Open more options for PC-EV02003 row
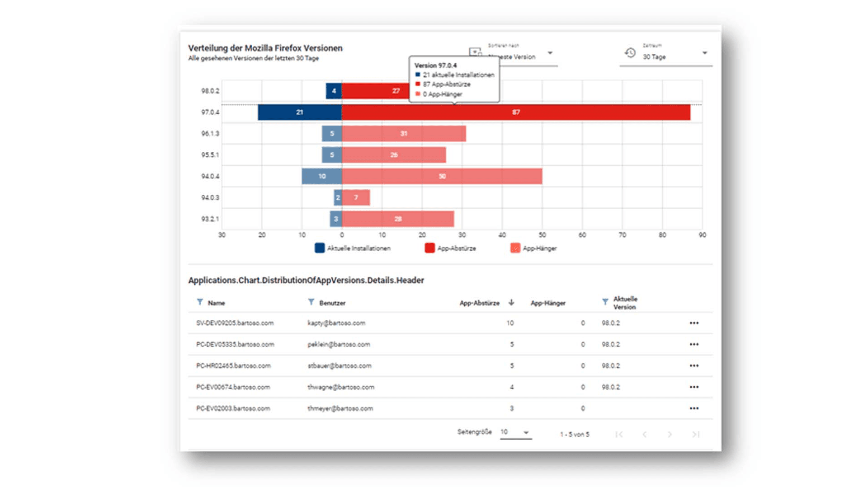This screenshot has width=868, height=487. coord(694,408)
